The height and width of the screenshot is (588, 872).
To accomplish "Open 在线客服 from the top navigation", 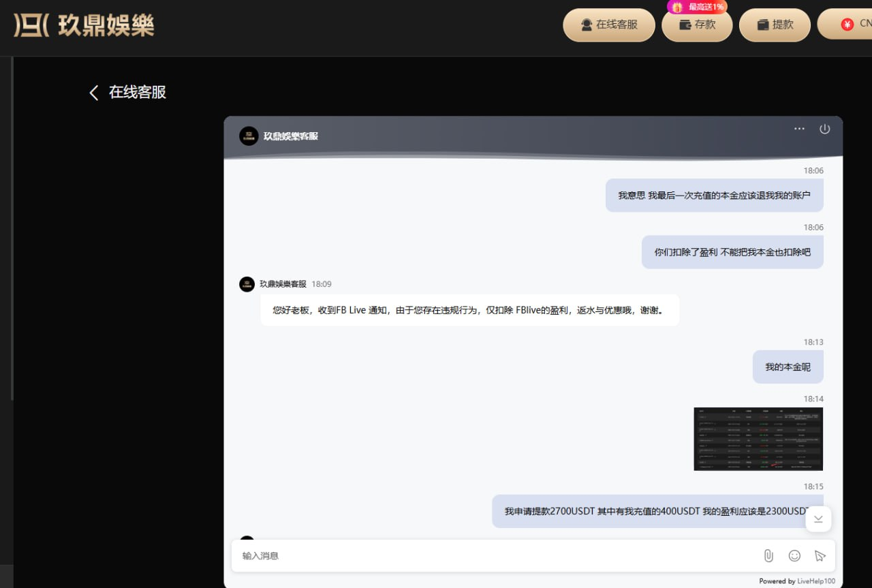I will click(x=609, y=24).
